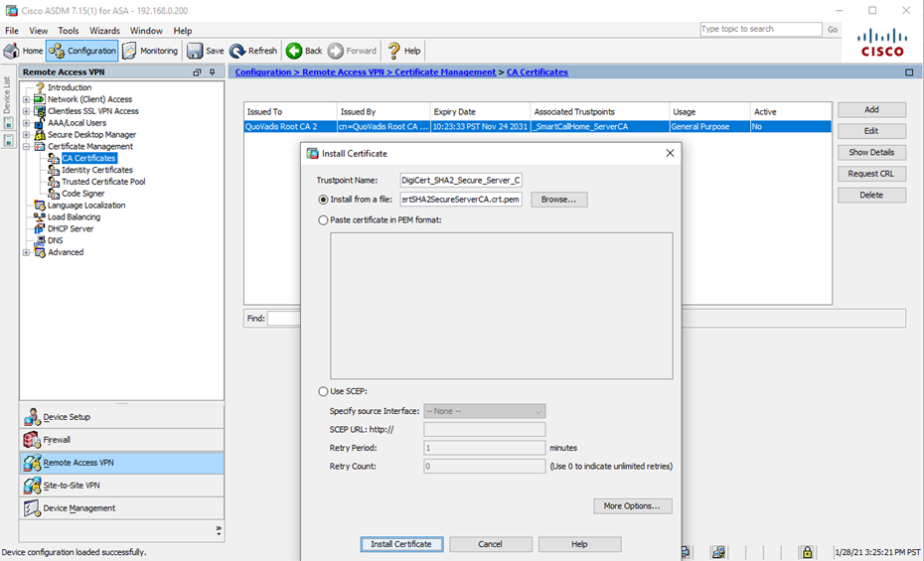Click the Introduction question mark tree icon
924x561 pixels.
(x=40, y=87)
